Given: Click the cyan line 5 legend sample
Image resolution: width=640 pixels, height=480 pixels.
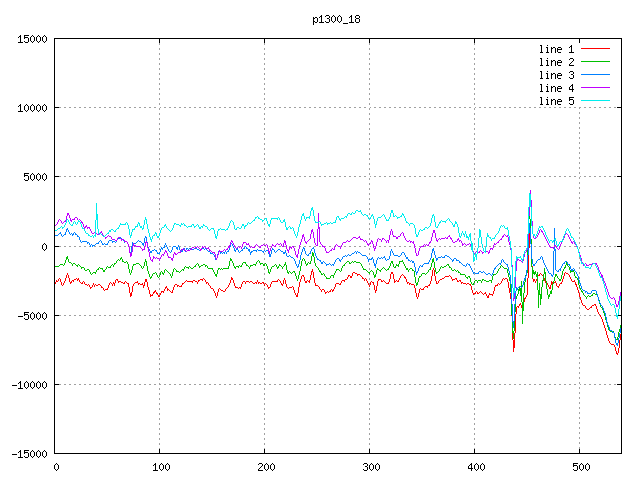Looking at the screenshot, I should tap(595, 100).
